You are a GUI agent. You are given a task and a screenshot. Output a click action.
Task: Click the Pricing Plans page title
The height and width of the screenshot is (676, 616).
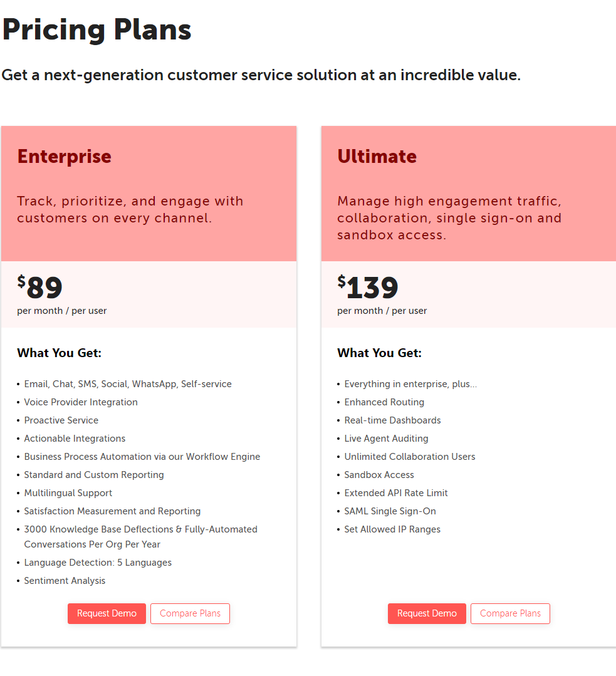tap(97, 29)
